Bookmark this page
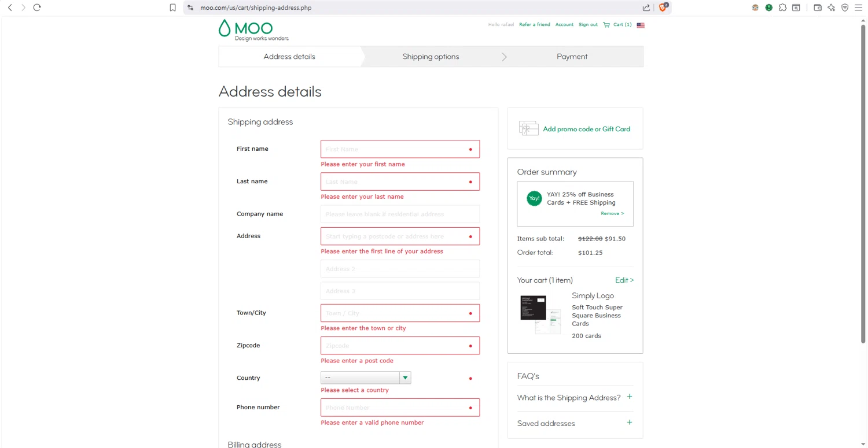This screenshot has width=868, height=448. coord(172,8)
